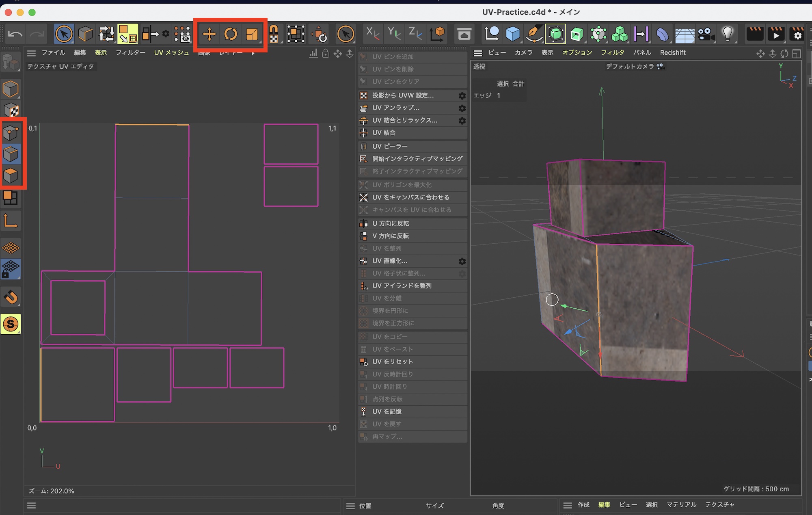Open UV アンラップ settings gear

[462, 108]
